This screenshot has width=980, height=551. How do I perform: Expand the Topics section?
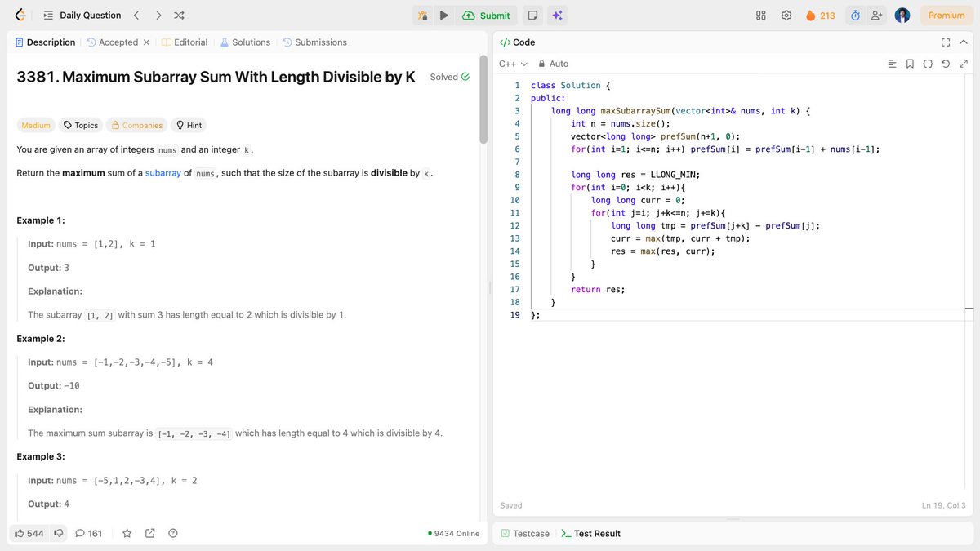pos(80,125)
